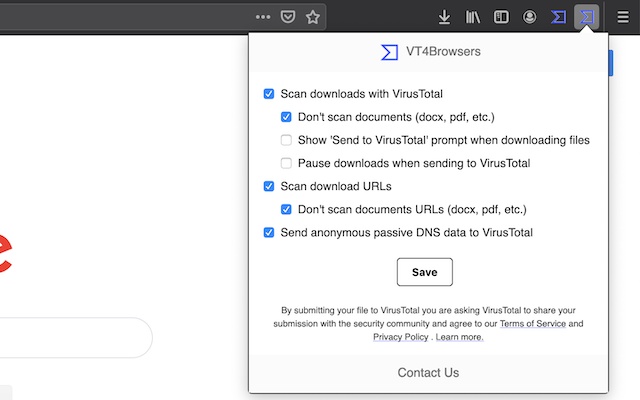
Task: Open the Firefox hamburger menu
Action: coord(622,17)
